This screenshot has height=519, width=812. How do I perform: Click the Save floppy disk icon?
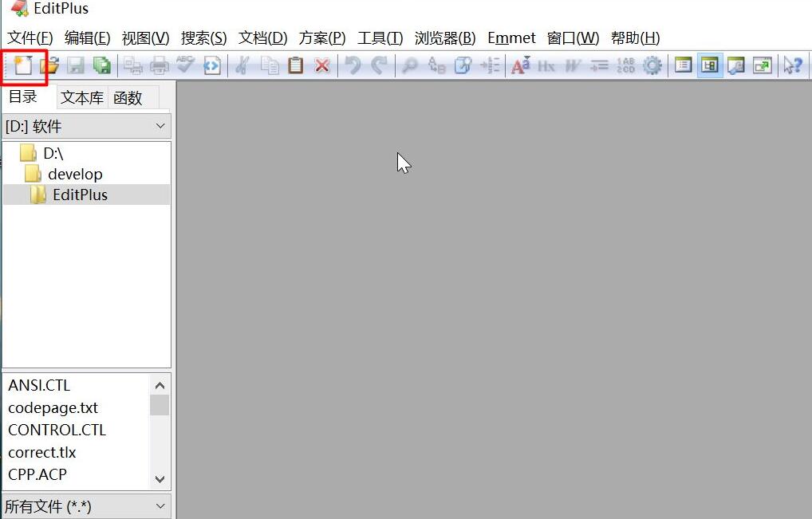click(x=76, y=65)
